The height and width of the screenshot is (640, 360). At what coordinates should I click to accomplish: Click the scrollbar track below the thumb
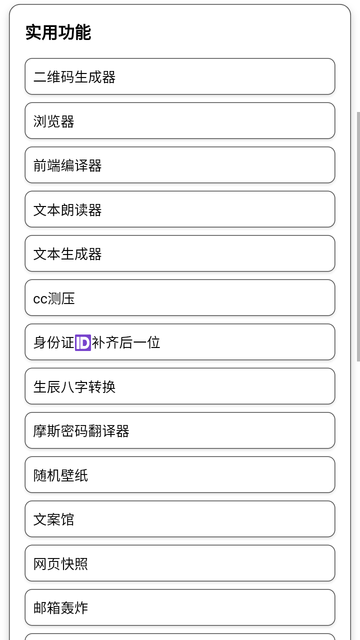[358, 500]
